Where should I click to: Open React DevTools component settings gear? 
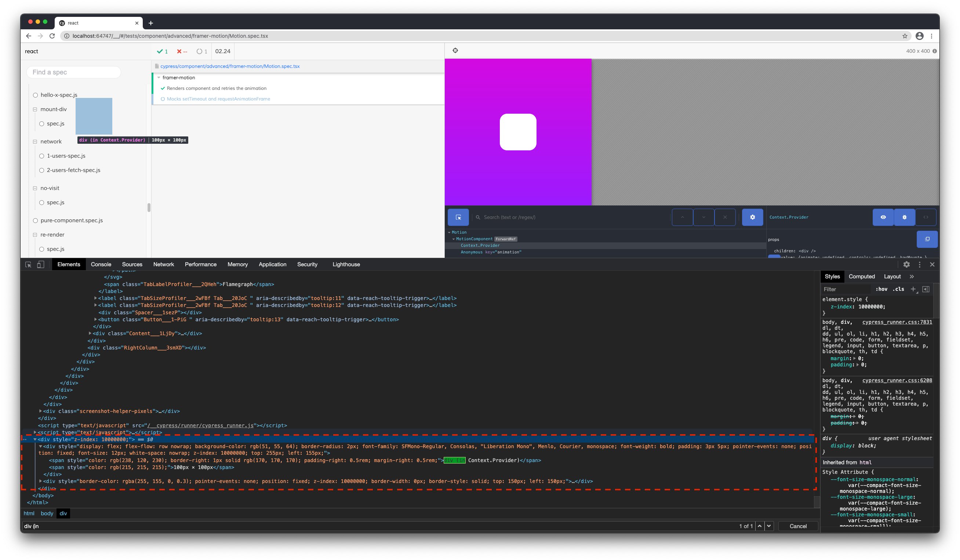pos(752,217)
